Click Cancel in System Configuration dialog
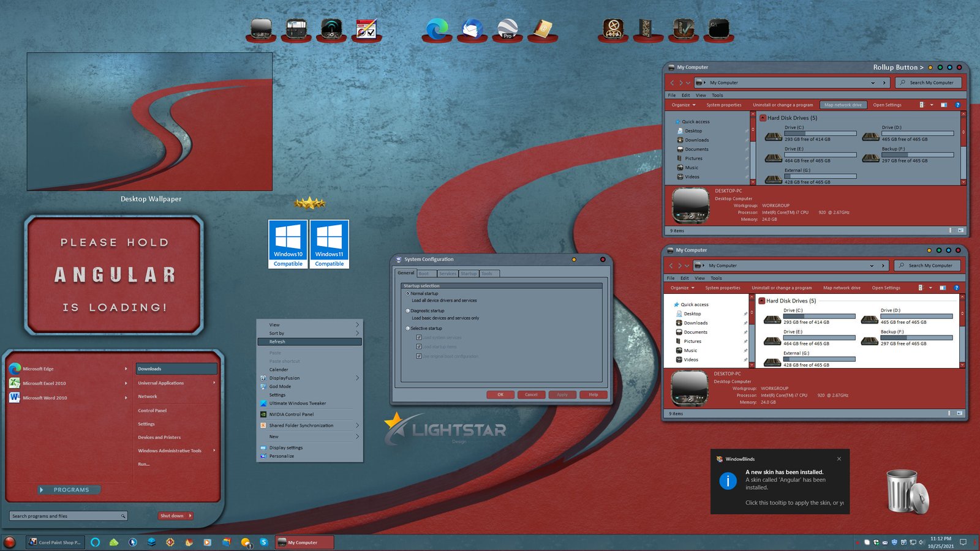The image size is (980, 551). tap(531, 395)
